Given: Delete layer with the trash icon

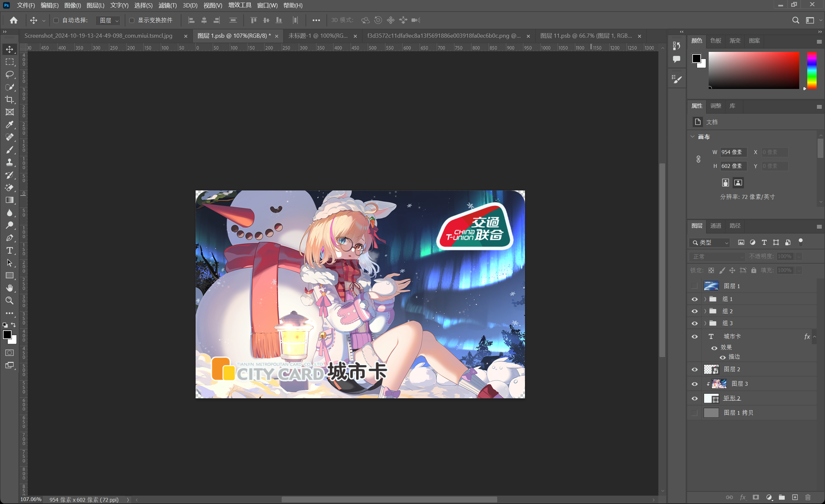Looking at the screenshot, I should click(808, 497).
